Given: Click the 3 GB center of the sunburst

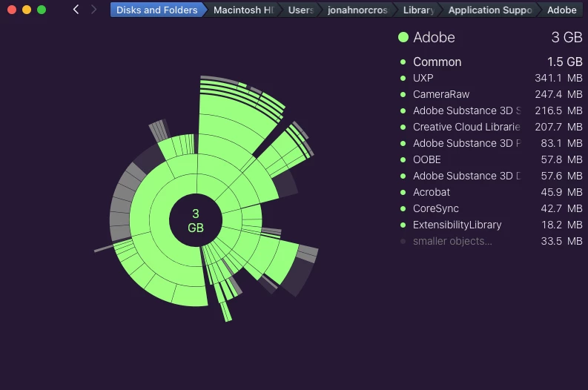Looking at the screenshot, I should coord(196,220).
